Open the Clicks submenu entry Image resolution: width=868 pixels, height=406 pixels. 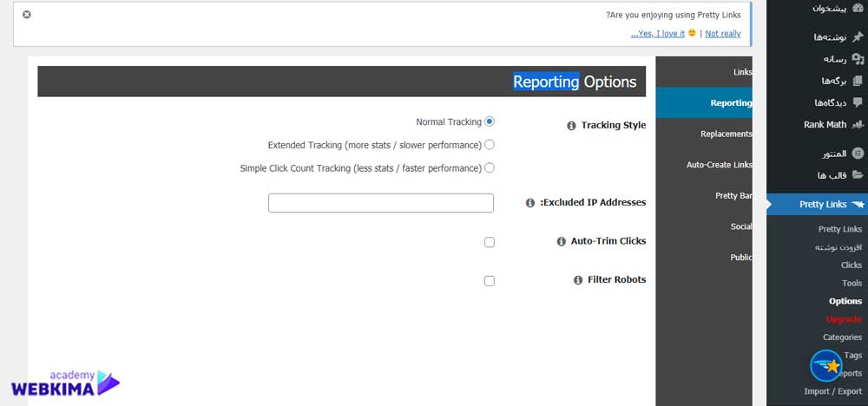point(852,265)
